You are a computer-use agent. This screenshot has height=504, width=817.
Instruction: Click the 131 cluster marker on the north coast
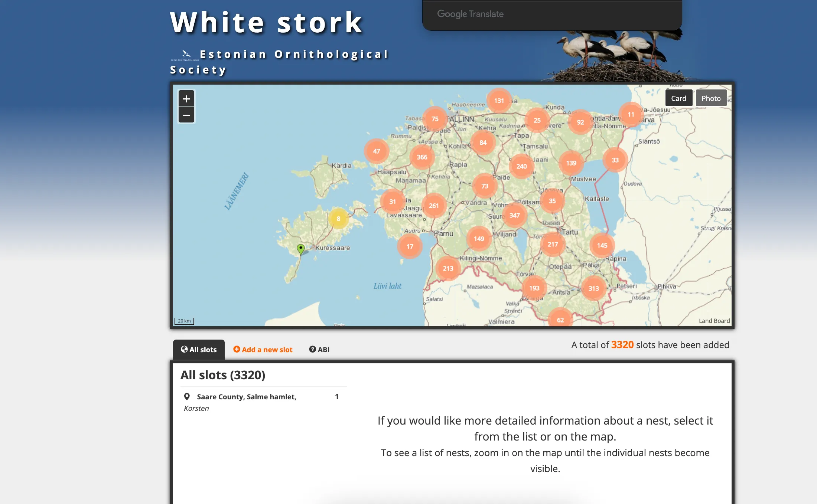click(x=499, y=101)
